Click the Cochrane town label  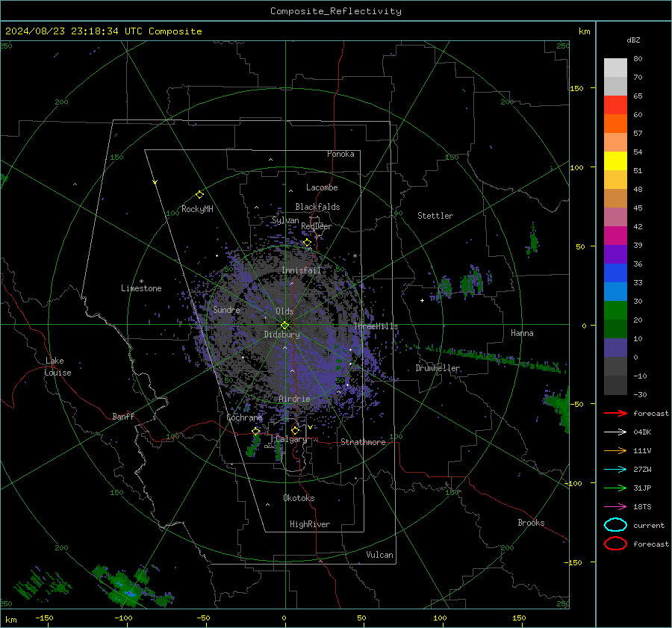[x=244, y=417]
